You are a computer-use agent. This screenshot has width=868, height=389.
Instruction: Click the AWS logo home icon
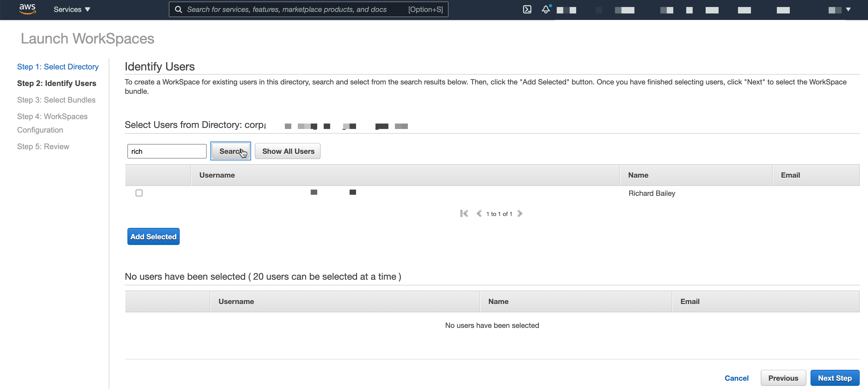[27, 9]
